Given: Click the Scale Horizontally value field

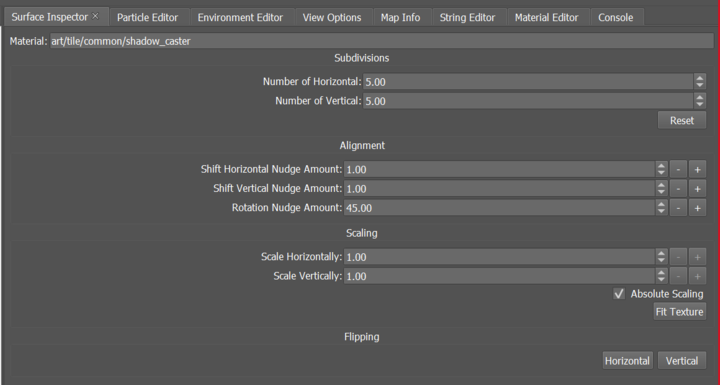Looking at the screenshot, I should click(500, 257).
